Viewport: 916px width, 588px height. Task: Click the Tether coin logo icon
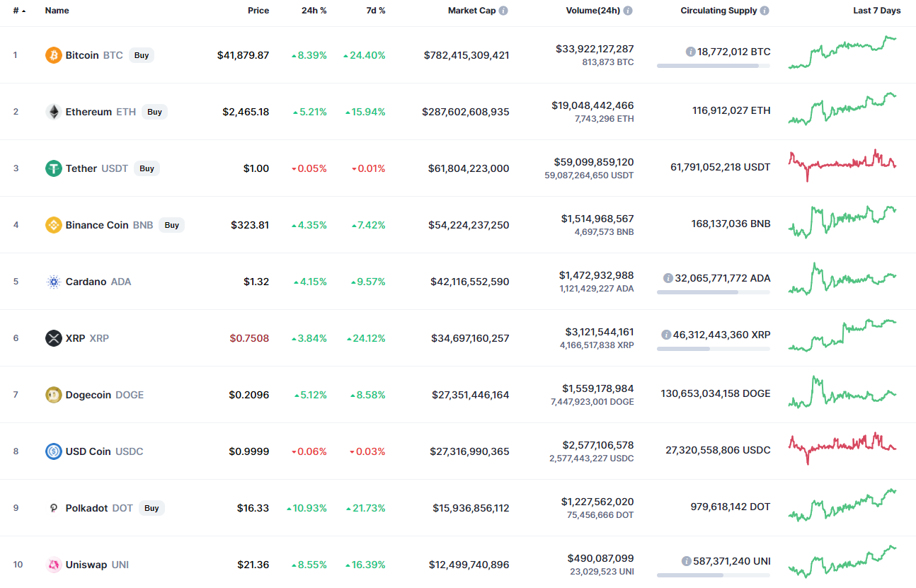[x=54, y=168]
